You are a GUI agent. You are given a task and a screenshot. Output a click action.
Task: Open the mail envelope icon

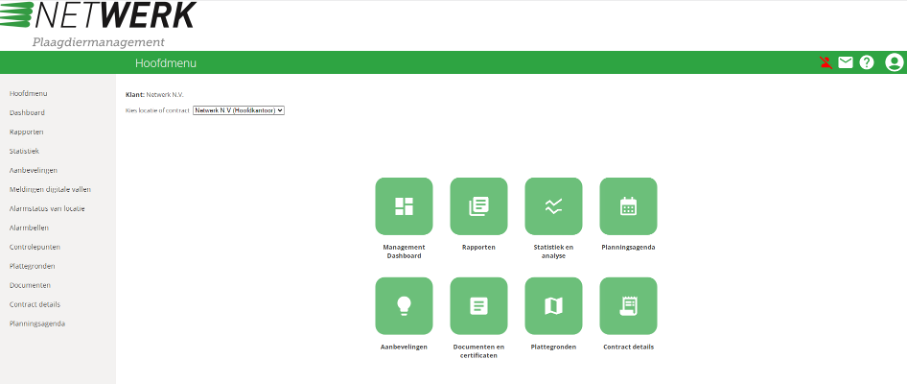845,63
